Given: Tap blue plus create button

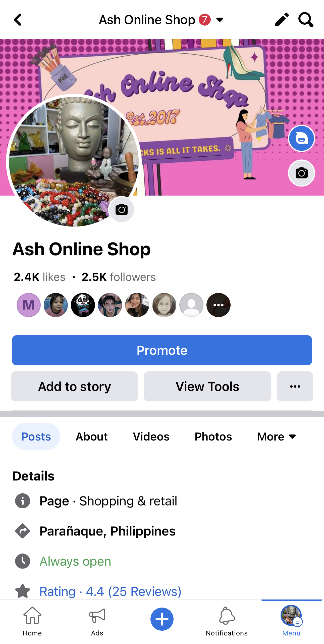Looking at the screenshot, I should click(162, 619).
